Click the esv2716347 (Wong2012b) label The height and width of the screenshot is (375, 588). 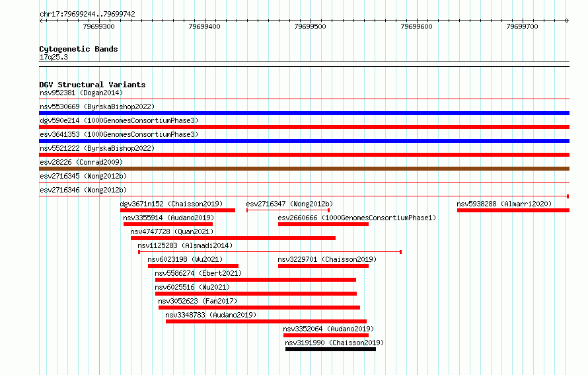[x=289, y=204]
